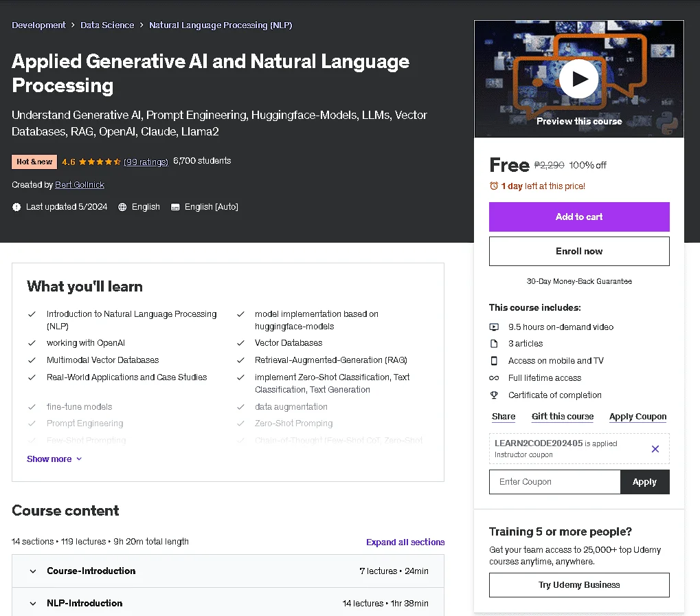
Task: Click the '6,700 students' text
Action: tap(202, 161)
